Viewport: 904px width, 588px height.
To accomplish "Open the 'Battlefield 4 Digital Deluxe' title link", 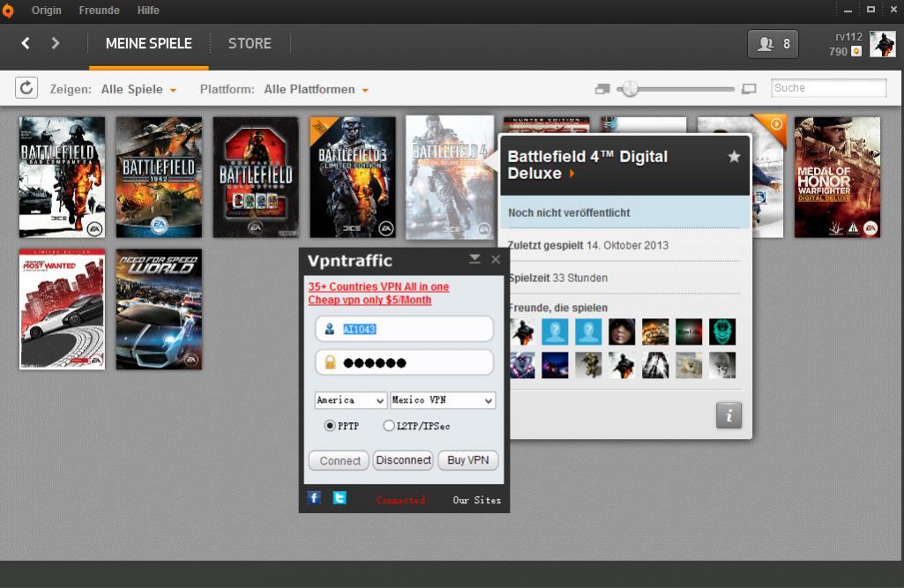I will tap(587, 165).
